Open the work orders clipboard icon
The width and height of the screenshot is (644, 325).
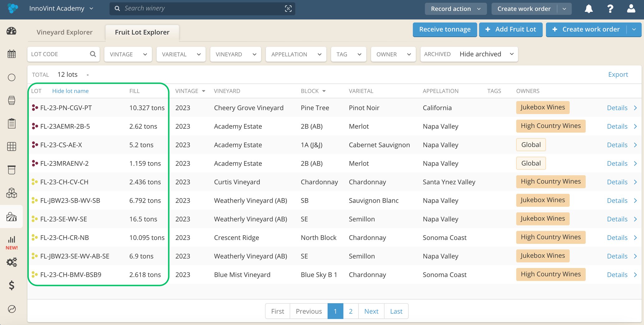tap(12, 123)
